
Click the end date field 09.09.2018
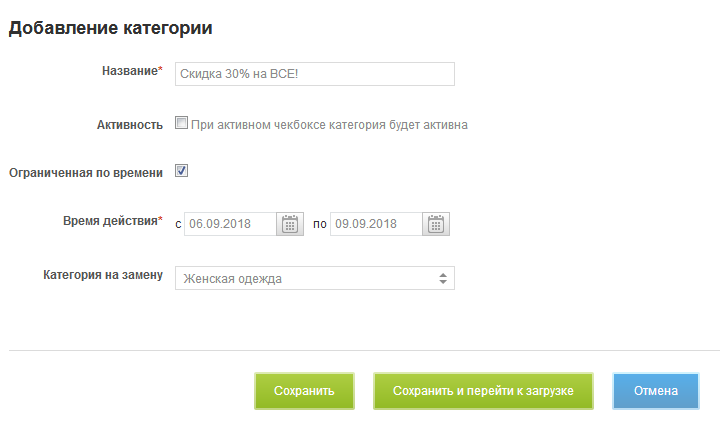coord(376,224)
